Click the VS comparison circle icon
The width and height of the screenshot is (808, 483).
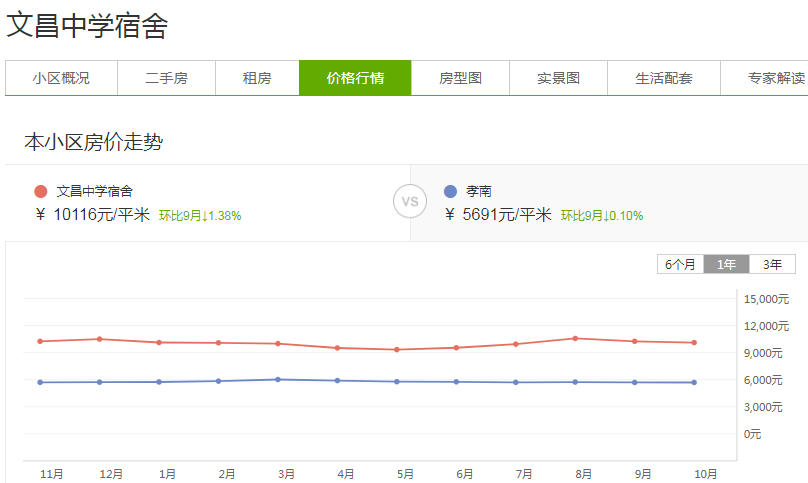click(x=409, y=202)
